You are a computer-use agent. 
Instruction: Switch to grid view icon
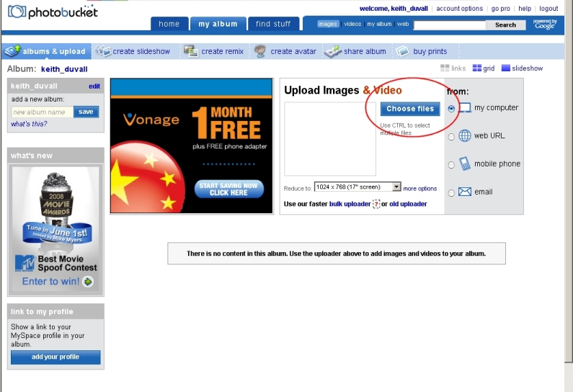tap(477, 68)
